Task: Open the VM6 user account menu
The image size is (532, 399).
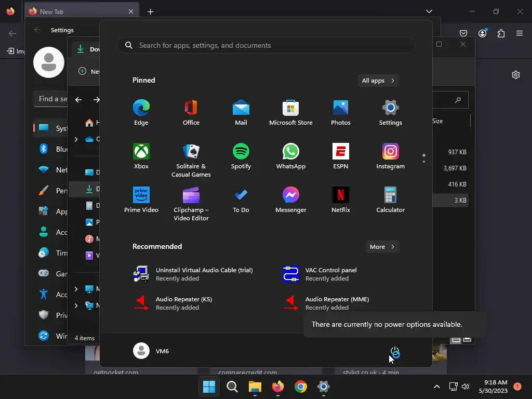Action: tap(151, 351)
